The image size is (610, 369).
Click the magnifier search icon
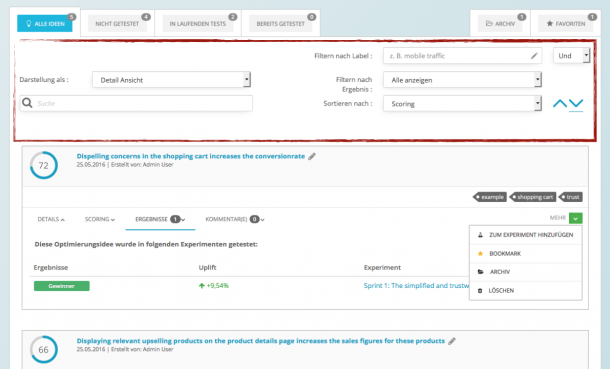[x=27, y=103]
